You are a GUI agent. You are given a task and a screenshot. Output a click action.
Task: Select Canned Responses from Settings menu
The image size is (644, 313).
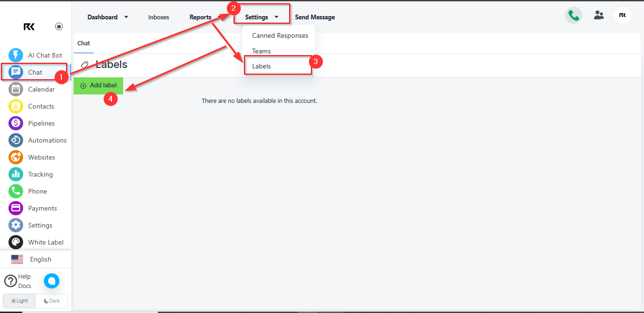point(280,35)
